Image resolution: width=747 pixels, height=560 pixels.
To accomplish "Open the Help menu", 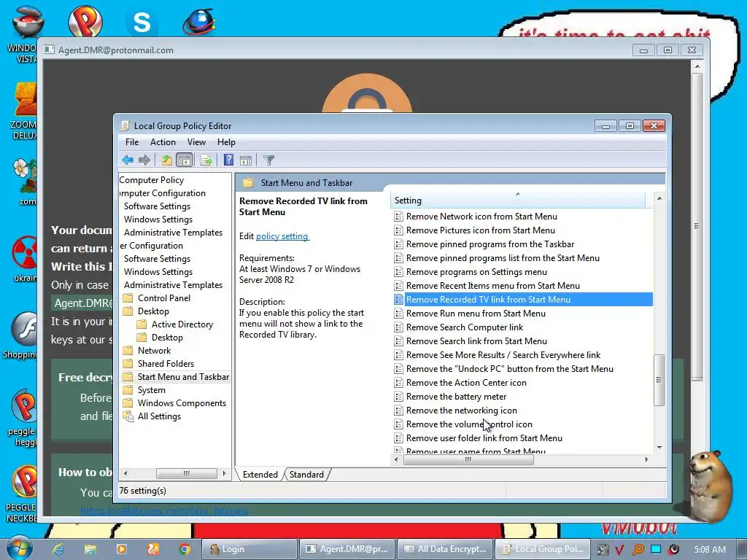I will (x=226, y=142).
